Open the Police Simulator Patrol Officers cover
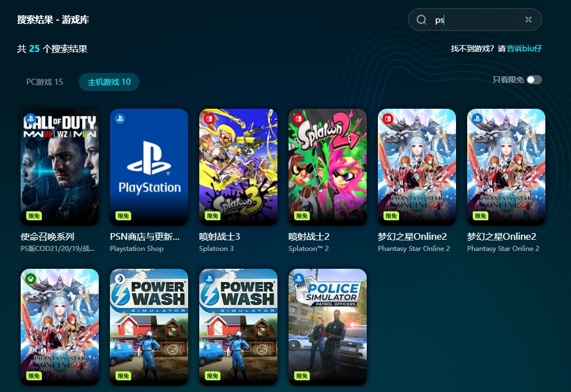This screenshot has height=392, width=571. (328, 327)
